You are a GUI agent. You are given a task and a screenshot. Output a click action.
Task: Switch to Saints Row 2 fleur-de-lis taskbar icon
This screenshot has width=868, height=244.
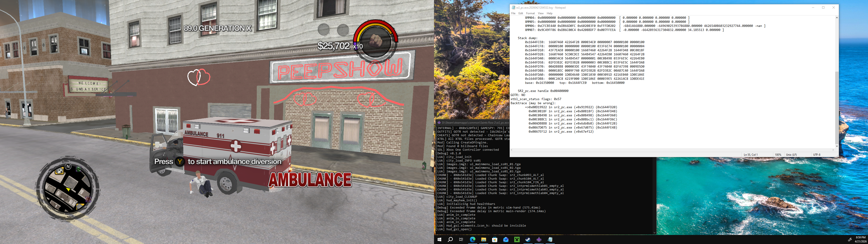pos(539,240)
